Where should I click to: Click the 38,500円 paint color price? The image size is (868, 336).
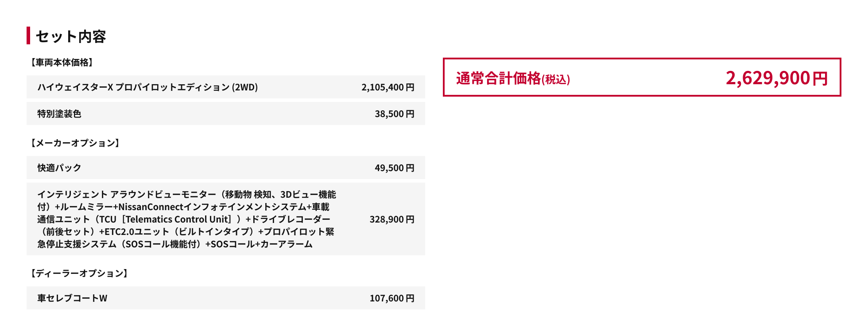coord(394,114)
